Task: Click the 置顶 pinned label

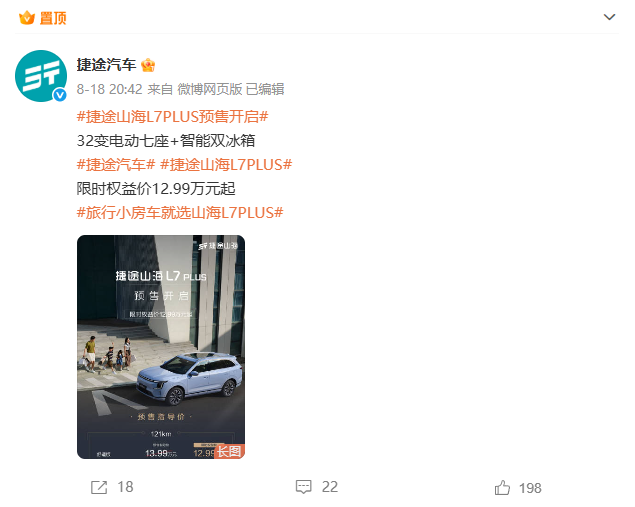Action: click(x=53, y=18)
